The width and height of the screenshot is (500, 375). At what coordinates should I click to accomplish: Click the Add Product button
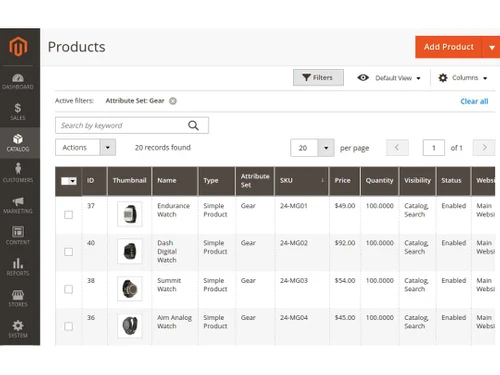point(449,47)
